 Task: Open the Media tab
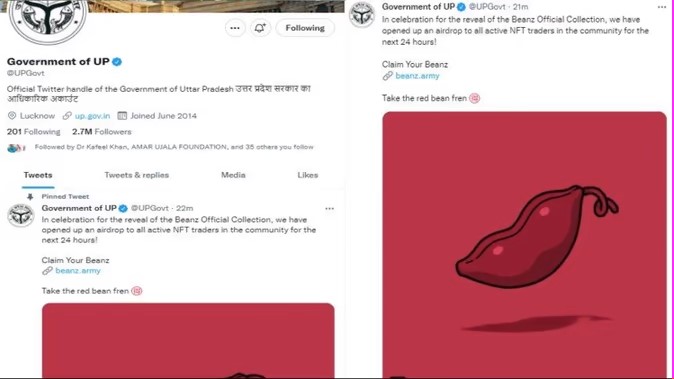click(233, 175)
